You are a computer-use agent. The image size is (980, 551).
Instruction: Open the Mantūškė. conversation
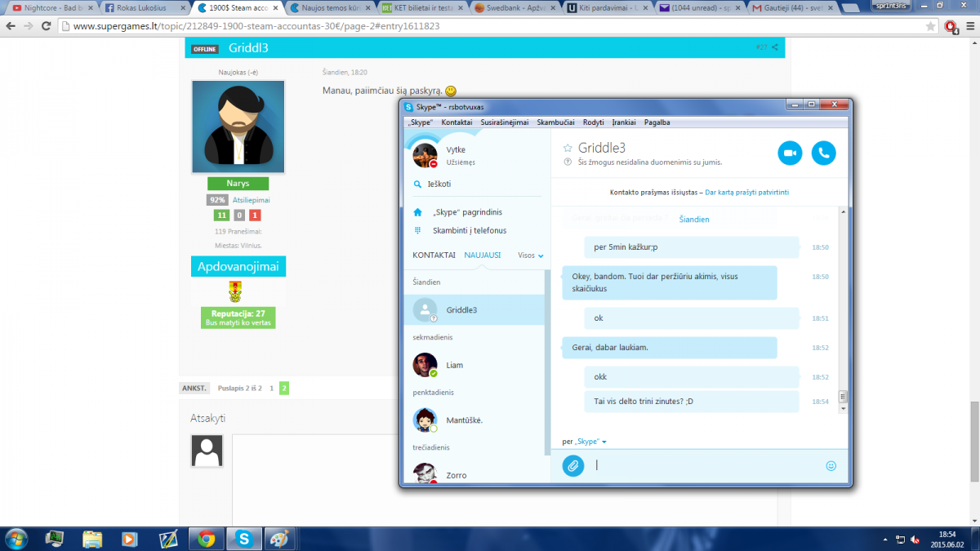click(474, 420)
